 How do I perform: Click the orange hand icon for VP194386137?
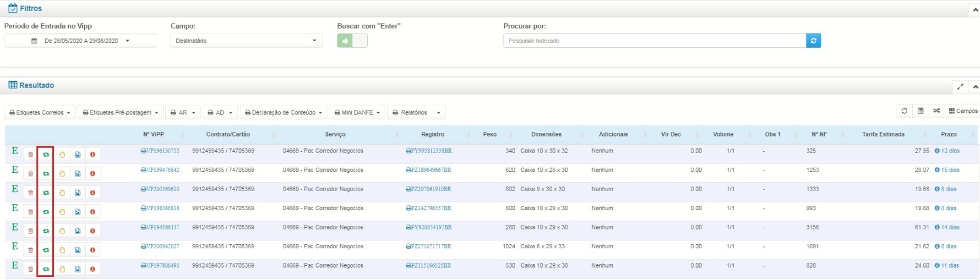[x=62, y=231]
